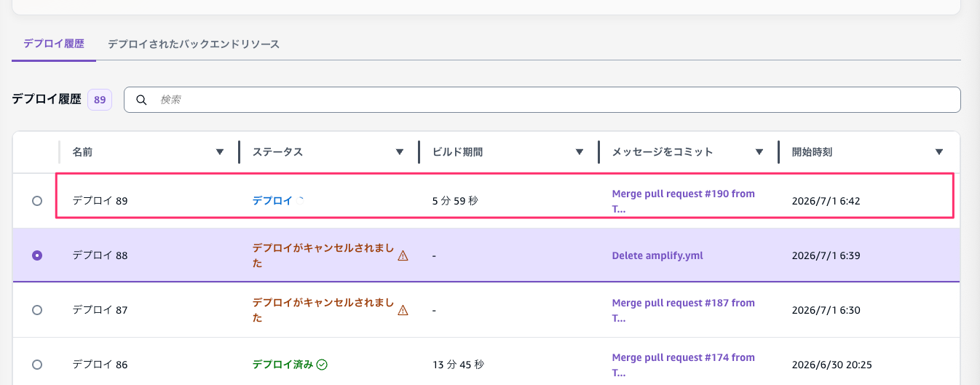Click the デプロイ 87 name cell

[x=100, y=310]
